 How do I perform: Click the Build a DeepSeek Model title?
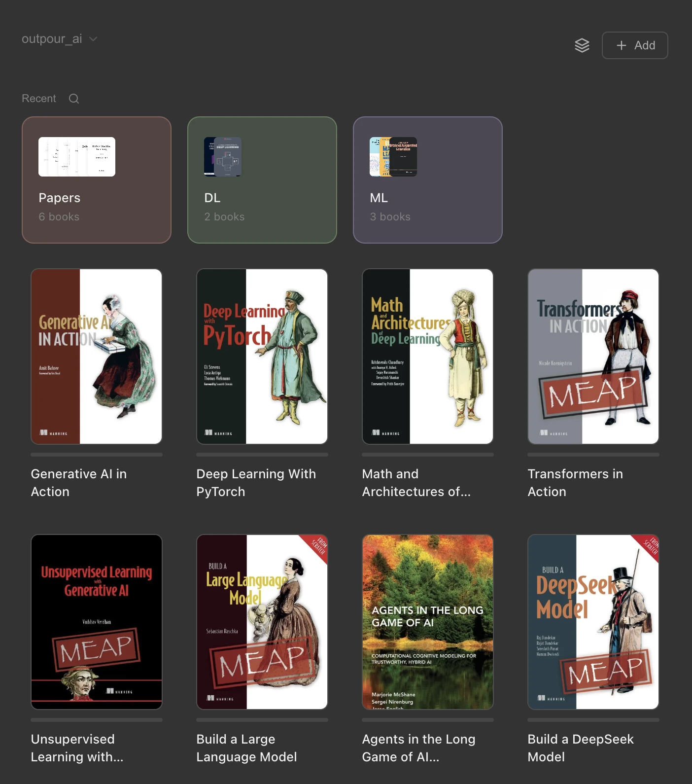(581, 748)
